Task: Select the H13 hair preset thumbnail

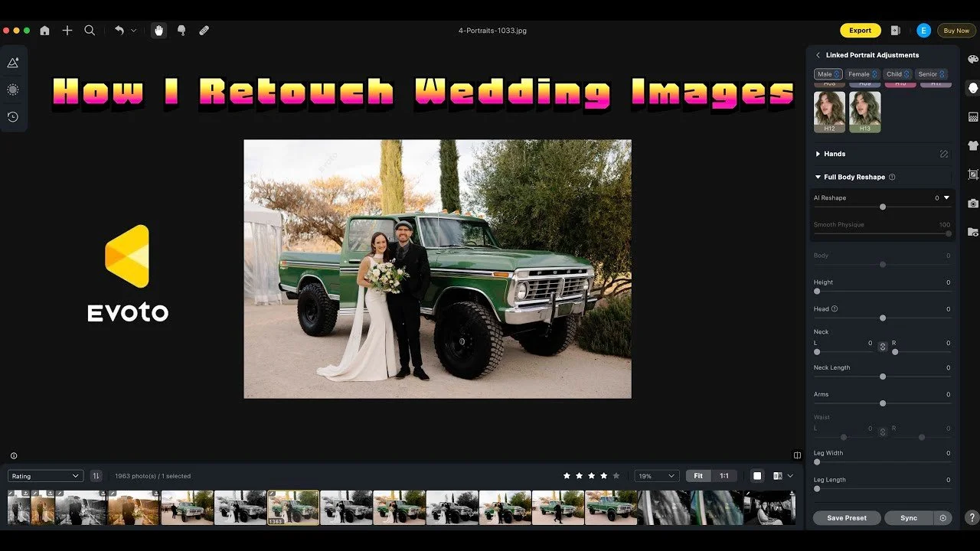Action: click(865, 112)
